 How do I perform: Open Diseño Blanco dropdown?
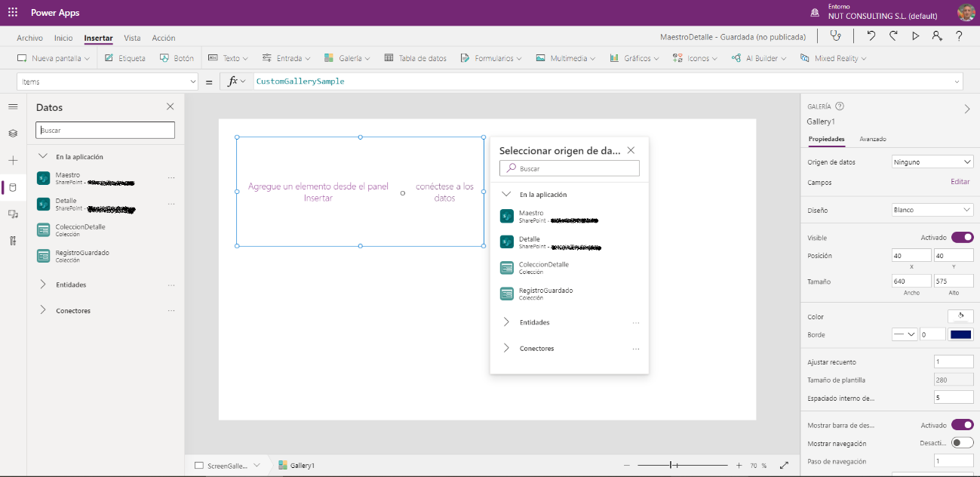click(932, 210)
